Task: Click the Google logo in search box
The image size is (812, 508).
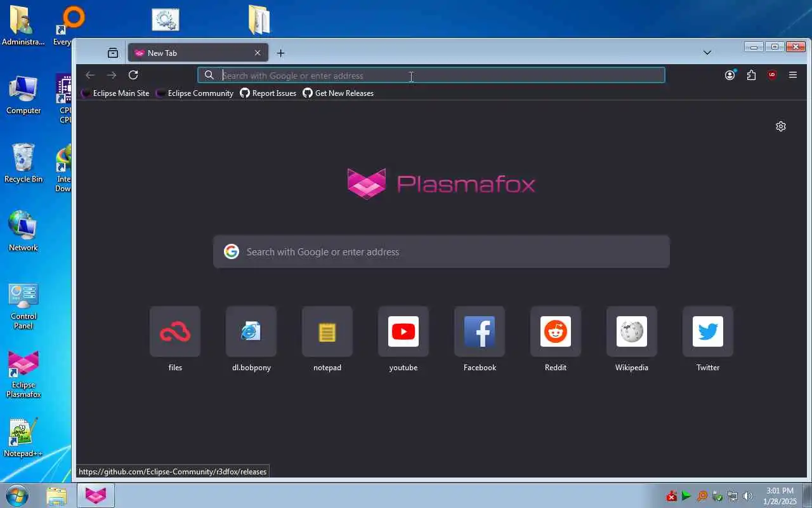Action: (232, 251)
